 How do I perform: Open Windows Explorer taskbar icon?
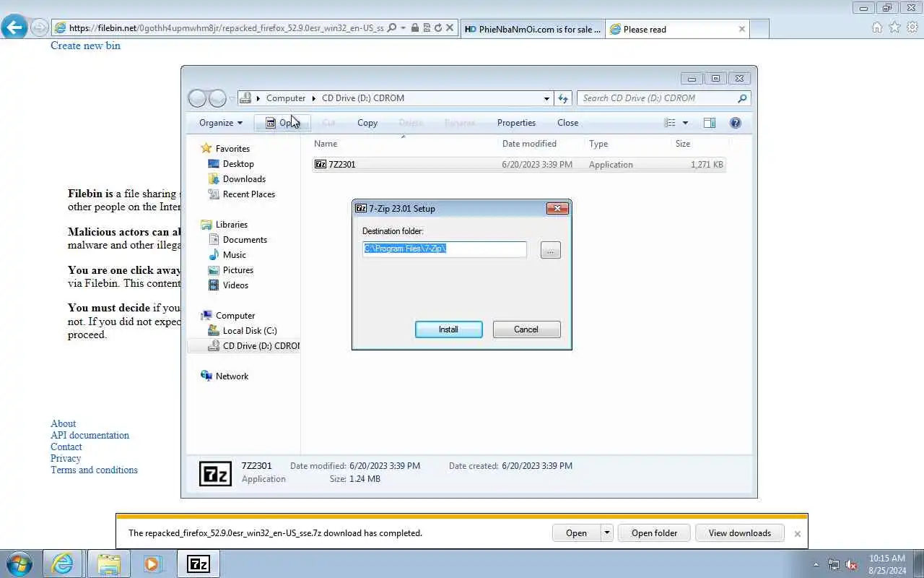coord(108,564)
